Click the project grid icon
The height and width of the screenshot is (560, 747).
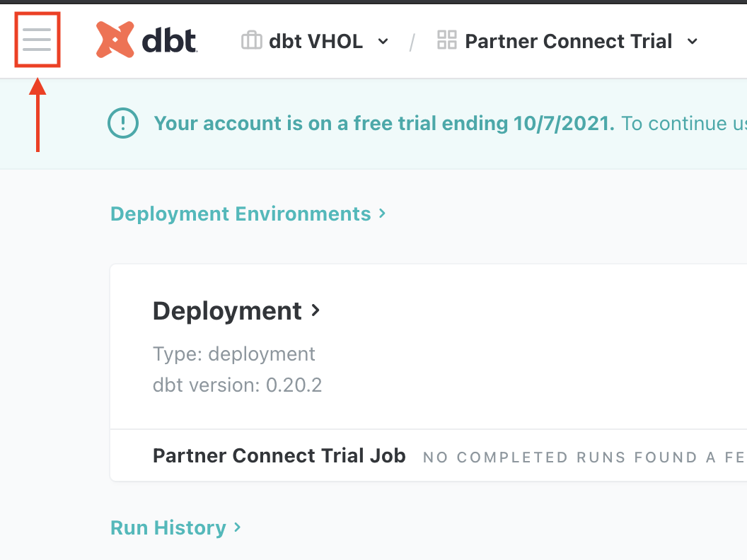pos(446,40)
